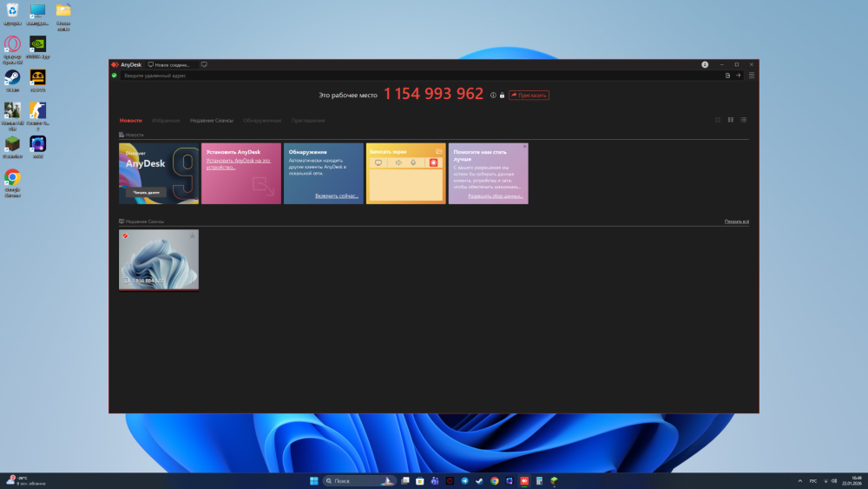Open the 'Обнаруженные' tab

pyautogui.click(x=262, y=120)
